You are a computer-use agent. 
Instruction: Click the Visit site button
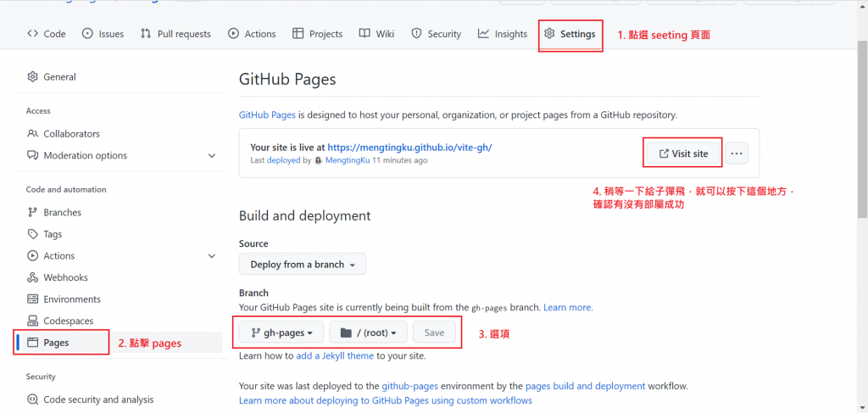(x=684, y=153)
